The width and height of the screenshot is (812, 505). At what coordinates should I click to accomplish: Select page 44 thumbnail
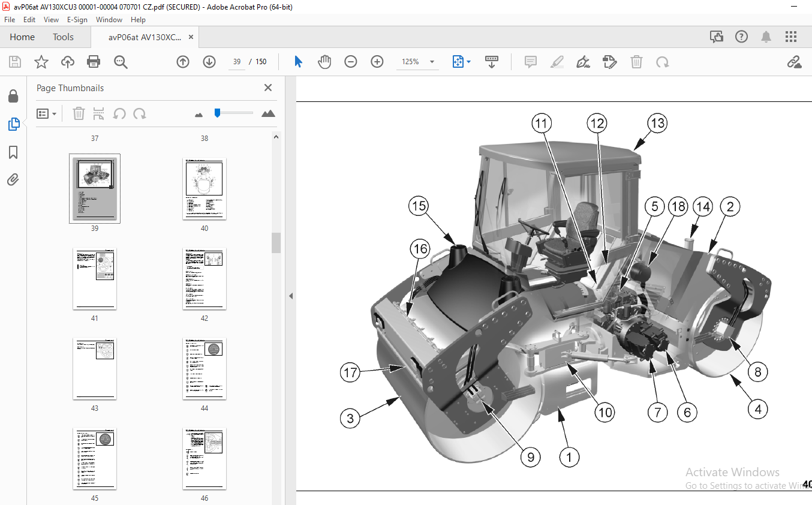pos(204,369)
